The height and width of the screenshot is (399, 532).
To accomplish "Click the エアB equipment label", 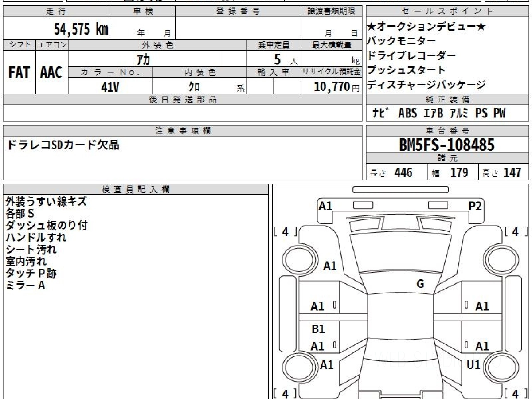I will pyautogui.click(x=433, y=113).
